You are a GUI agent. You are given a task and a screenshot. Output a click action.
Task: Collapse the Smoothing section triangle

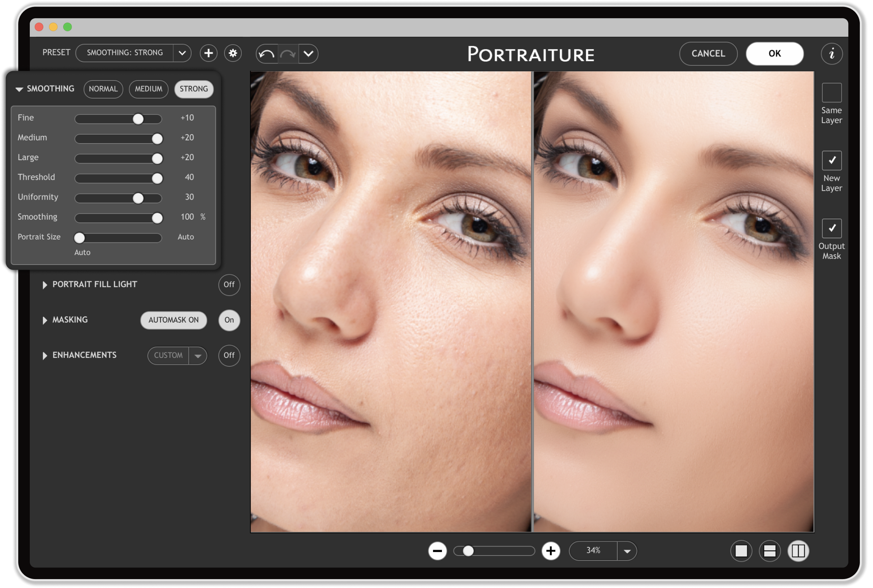[19, 89]
